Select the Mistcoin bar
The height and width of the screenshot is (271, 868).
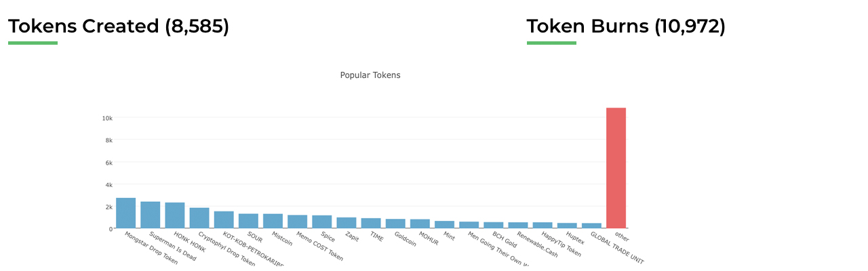tap(273, 221)
